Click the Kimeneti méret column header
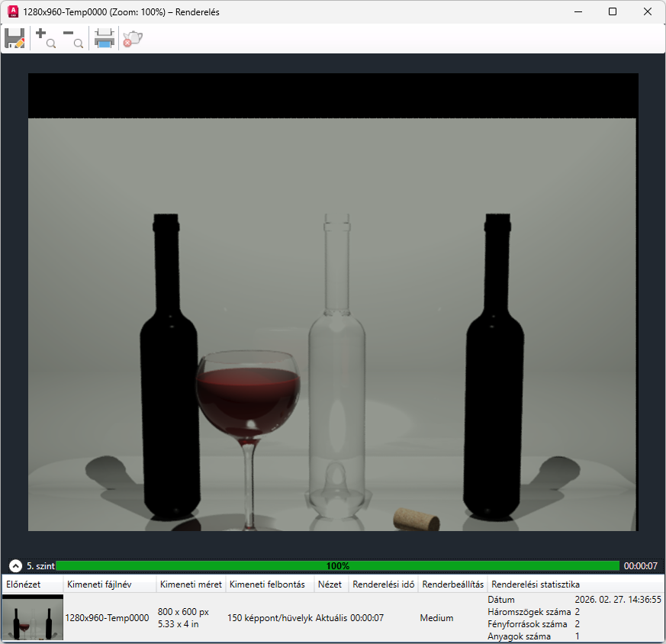This screenshot has height=644, width=666. 191,584
